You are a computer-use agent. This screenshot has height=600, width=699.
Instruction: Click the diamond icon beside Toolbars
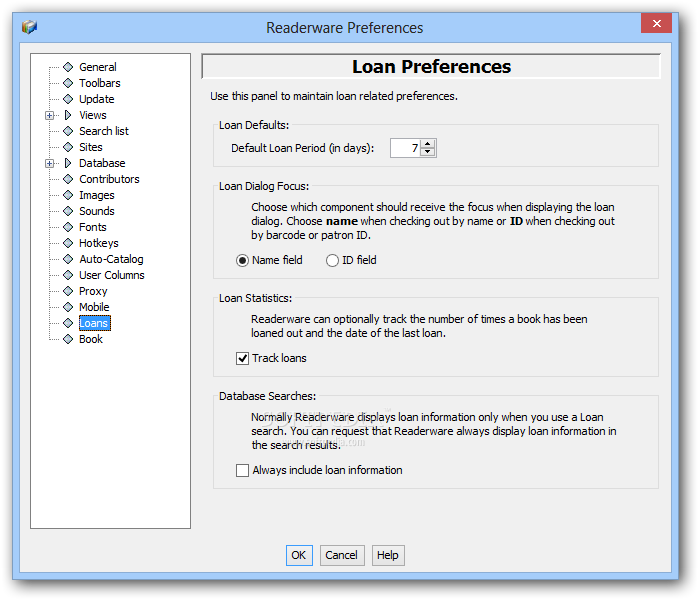(x=68, y=83)
